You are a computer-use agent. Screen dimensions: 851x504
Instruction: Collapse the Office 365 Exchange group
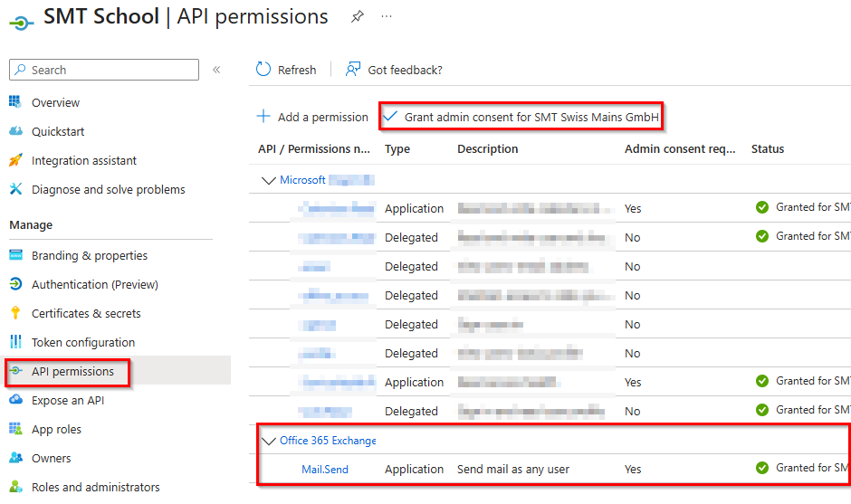point(268,441)
